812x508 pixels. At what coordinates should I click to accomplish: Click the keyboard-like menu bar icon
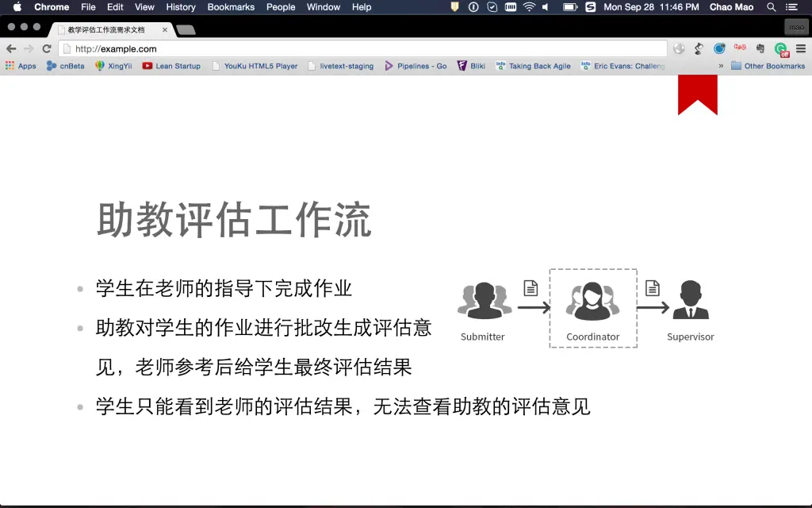(x=511, y=6)
